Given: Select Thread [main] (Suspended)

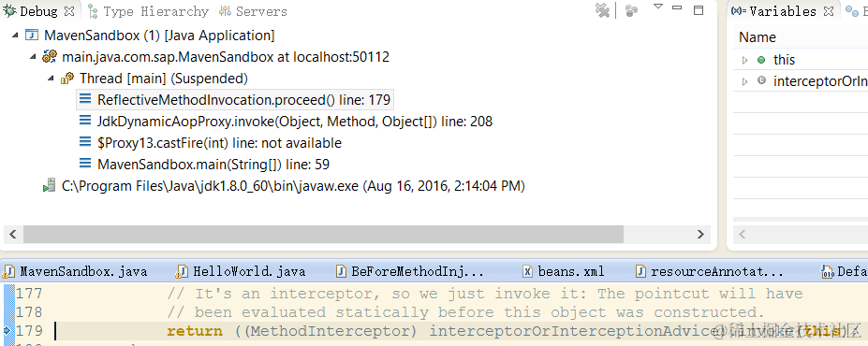Looking at the screenshot, I should pos(164,79).
